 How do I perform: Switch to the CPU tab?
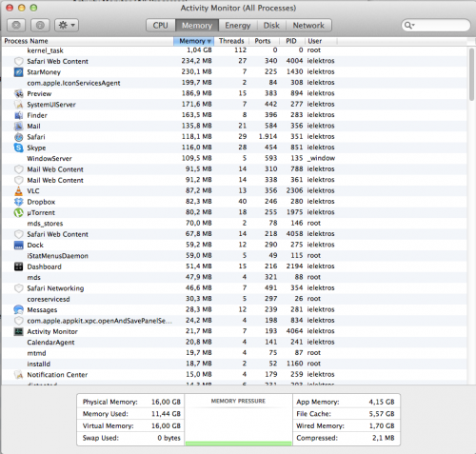(x=161, y=26)
